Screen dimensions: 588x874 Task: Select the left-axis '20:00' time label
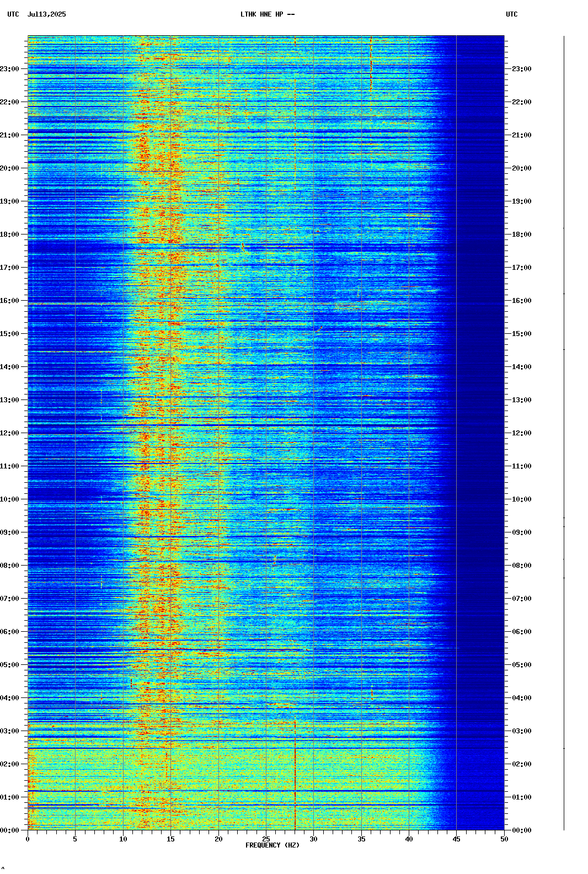point(9,168)
